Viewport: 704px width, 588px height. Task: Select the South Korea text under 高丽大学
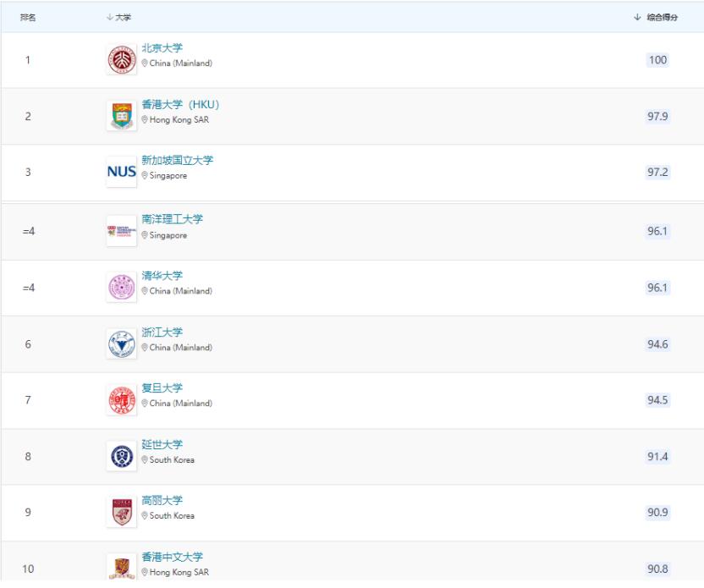point(172,516)
